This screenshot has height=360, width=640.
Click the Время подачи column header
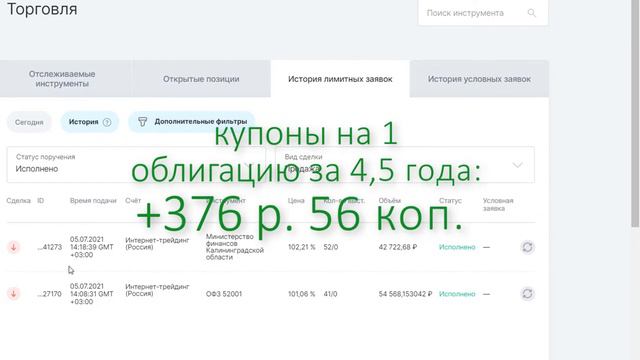pos(93,200)
